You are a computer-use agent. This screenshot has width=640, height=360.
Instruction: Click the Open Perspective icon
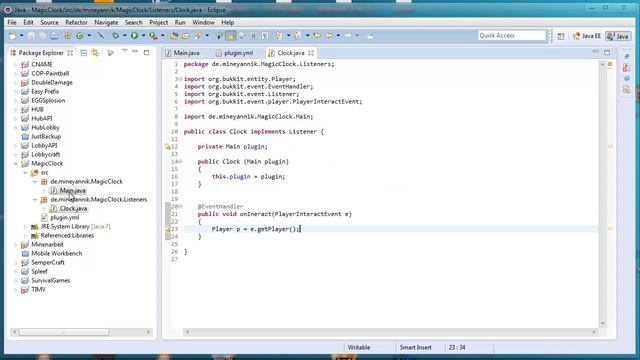click(561, 36)
